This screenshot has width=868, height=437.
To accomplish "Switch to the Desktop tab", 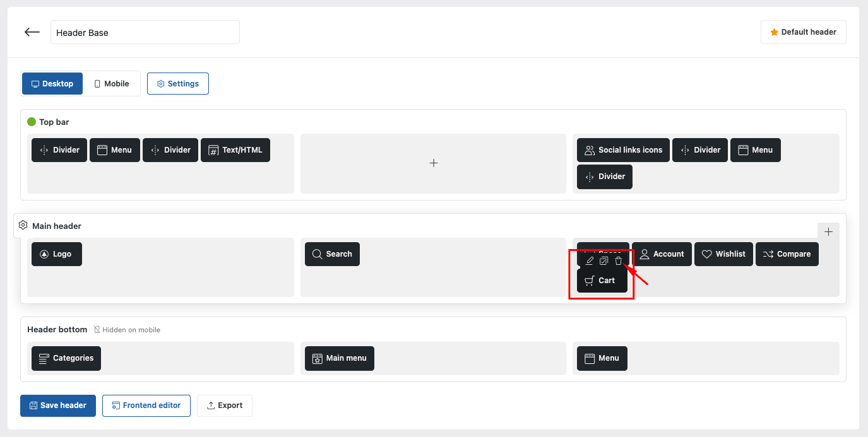I will [x=52, y=83].
